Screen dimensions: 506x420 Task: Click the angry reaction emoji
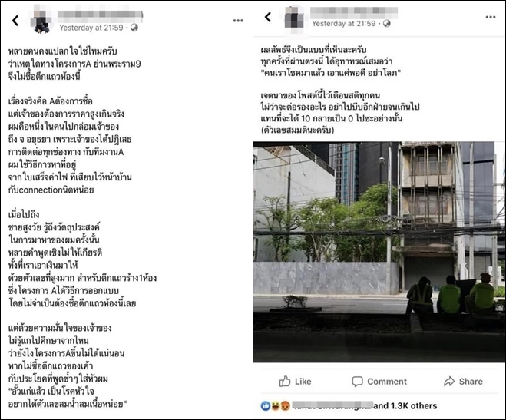(x=285, y=406)
